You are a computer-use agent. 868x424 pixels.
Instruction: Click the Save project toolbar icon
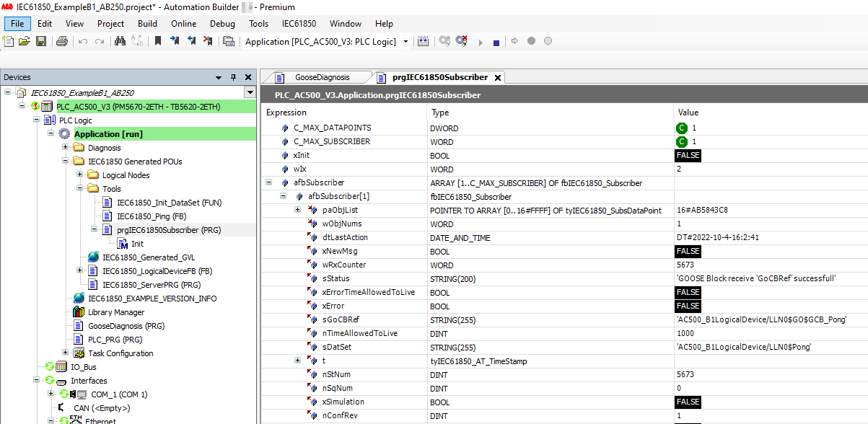(x=41, y=42)
